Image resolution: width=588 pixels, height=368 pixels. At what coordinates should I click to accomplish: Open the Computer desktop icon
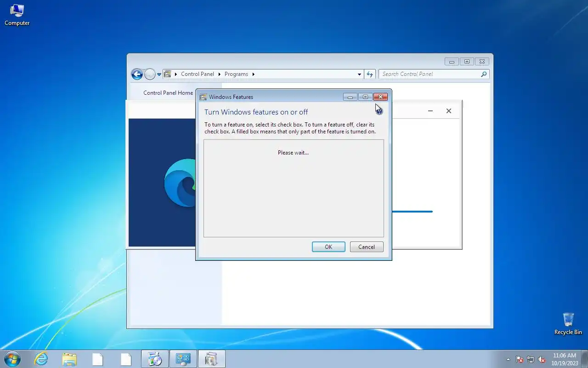pos(17,15)
